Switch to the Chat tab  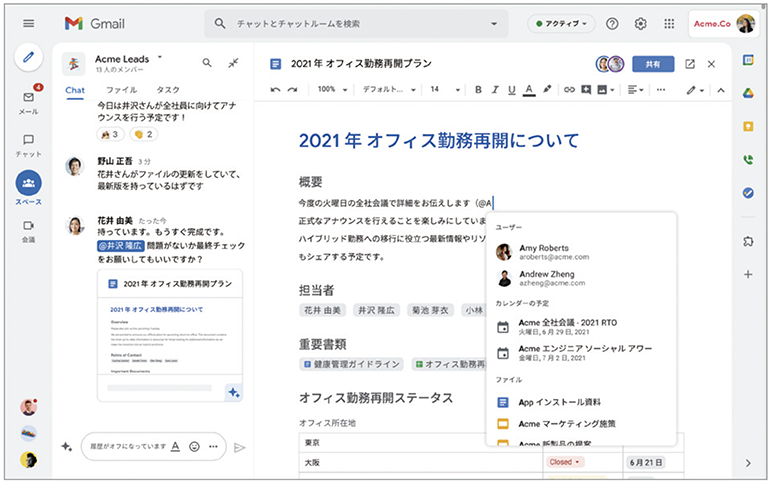coord(75,90)
